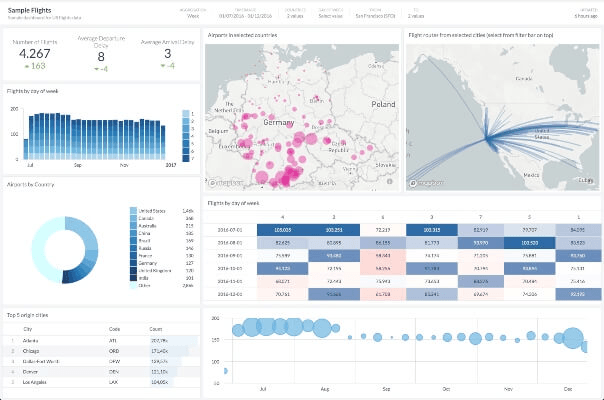Open the Week aggregation filter dropdown
Viewport: 604px width, 400px height.
pyautogui.click(x=193, y=16)
